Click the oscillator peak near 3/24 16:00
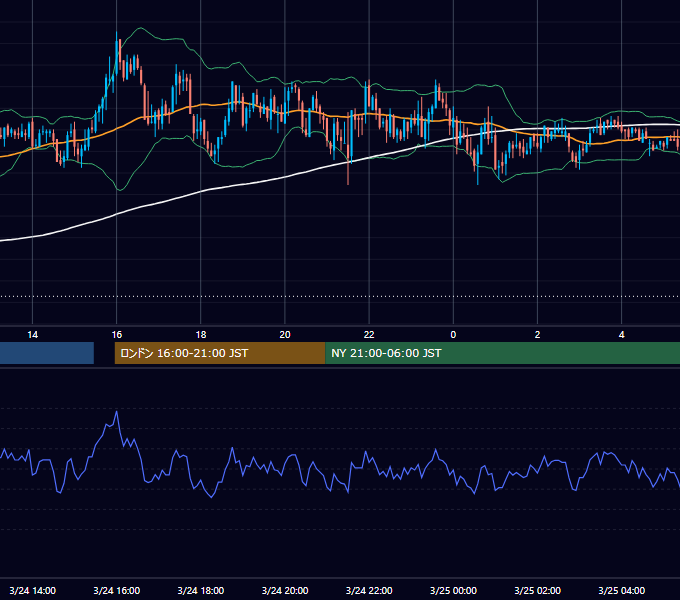 117,412
